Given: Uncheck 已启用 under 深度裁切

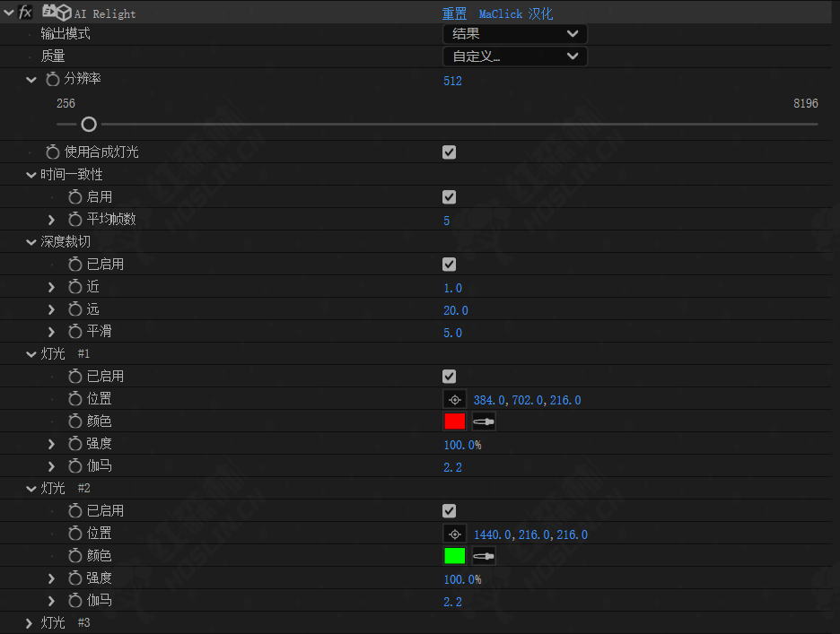Looking at the screenshot, I should coord(450,265).
